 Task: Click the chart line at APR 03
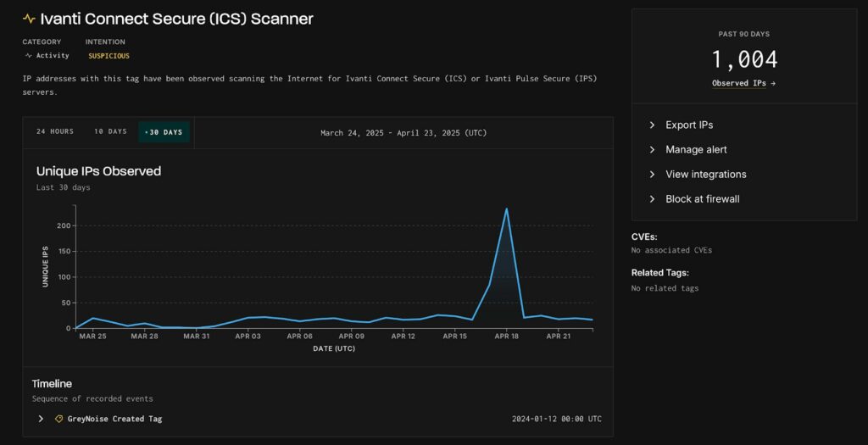[x=248, y=318]
